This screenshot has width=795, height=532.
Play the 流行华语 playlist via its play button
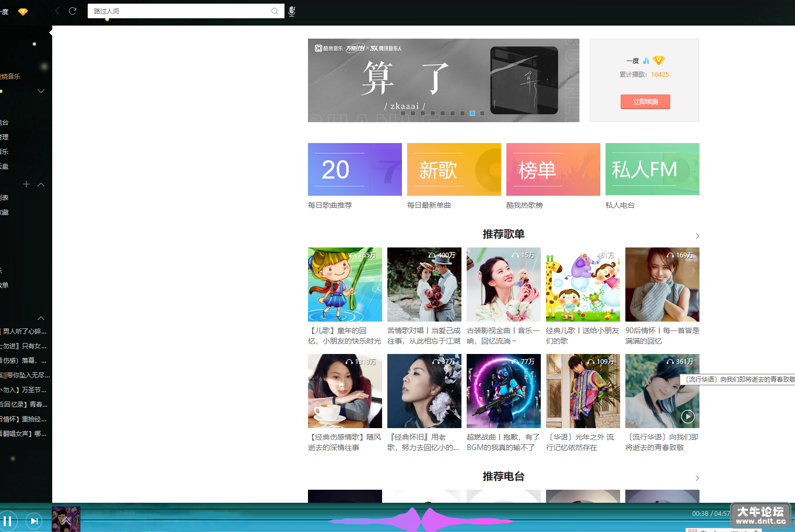click(x=688, y=416)
